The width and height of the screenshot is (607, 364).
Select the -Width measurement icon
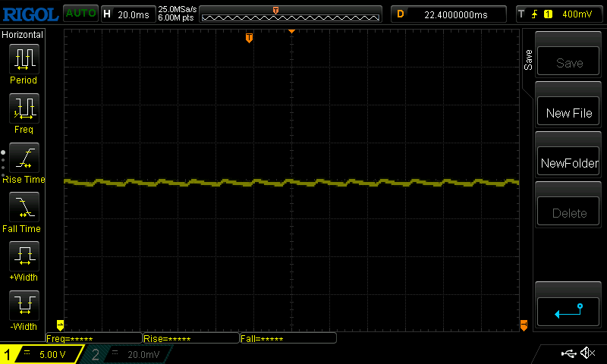point(23,306)
